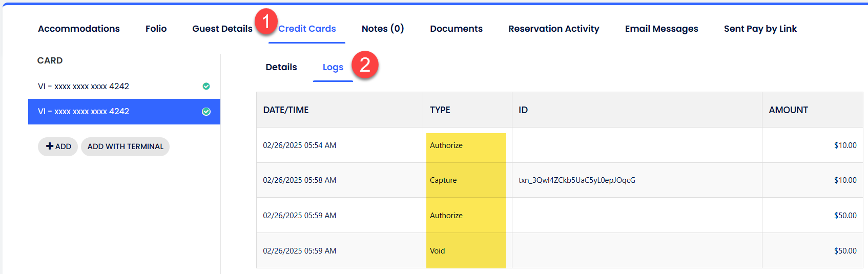Go to the Notes (0) tab

(x=383, y=29)
